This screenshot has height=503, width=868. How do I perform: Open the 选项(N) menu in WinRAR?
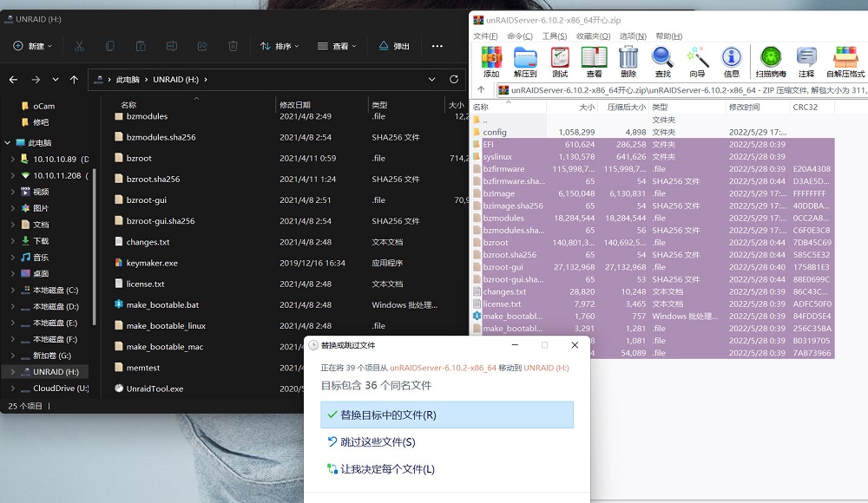click(x=633, y=36)
